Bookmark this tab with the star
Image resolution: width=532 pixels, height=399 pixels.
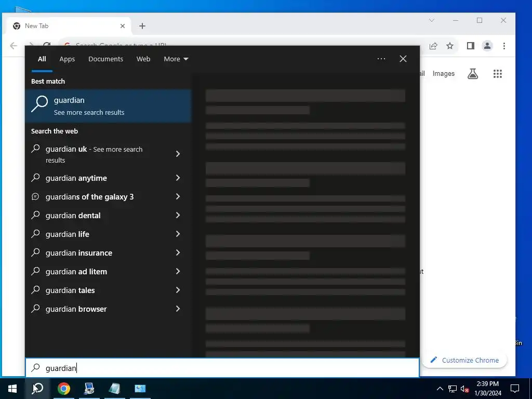tap(450, 46)
